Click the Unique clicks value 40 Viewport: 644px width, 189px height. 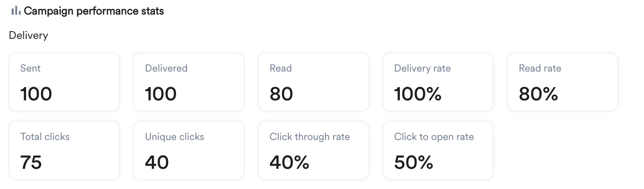157,163
